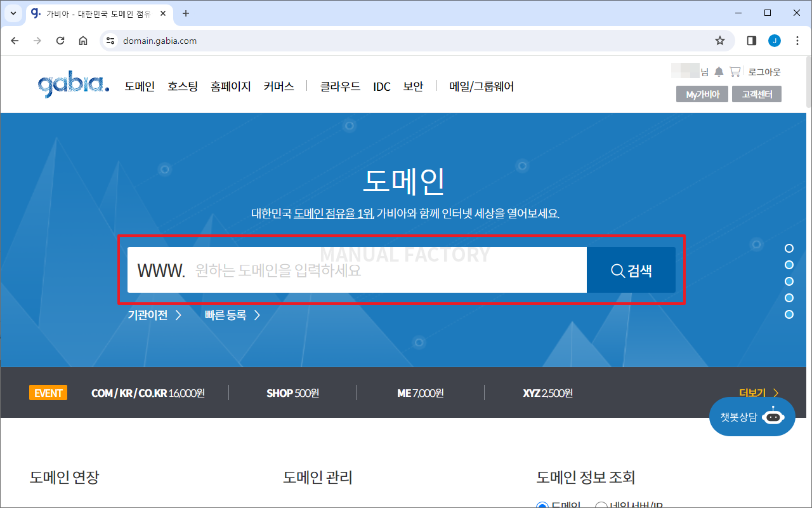812x508 pixels.
Task: Click the ME 7,000원 offer
Action: point(420,393)
